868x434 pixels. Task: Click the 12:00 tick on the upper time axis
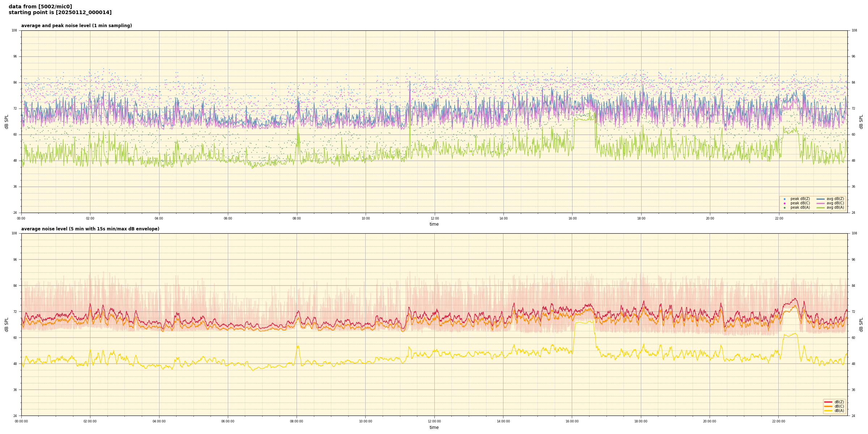click(434, 218)
